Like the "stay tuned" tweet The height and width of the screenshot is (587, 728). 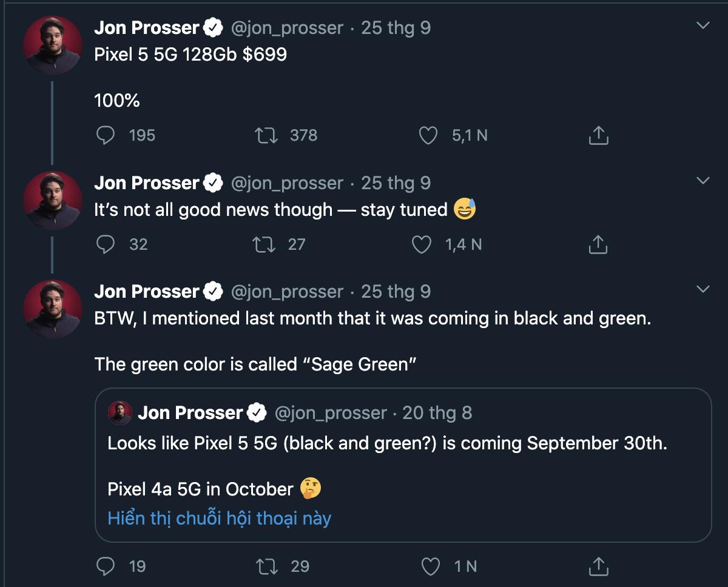pos(421,244)
